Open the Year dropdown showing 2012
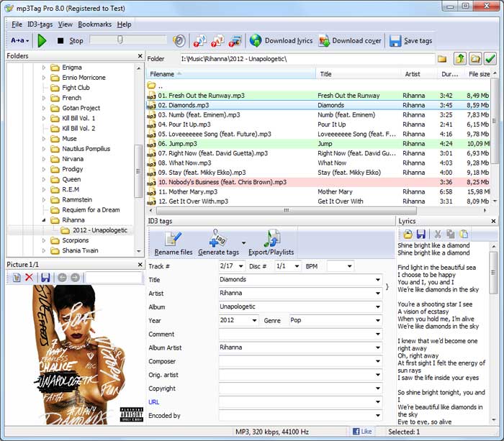504x441 pixels. [x=254, y=320]
